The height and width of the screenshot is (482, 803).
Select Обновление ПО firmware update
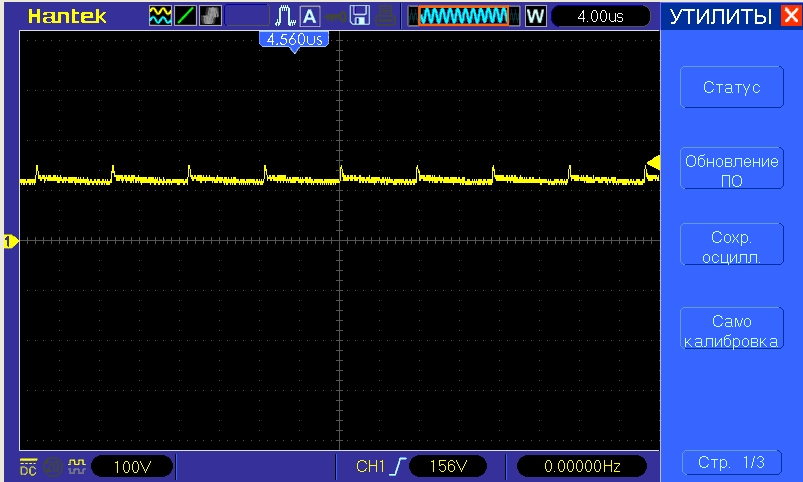point(731,170)
